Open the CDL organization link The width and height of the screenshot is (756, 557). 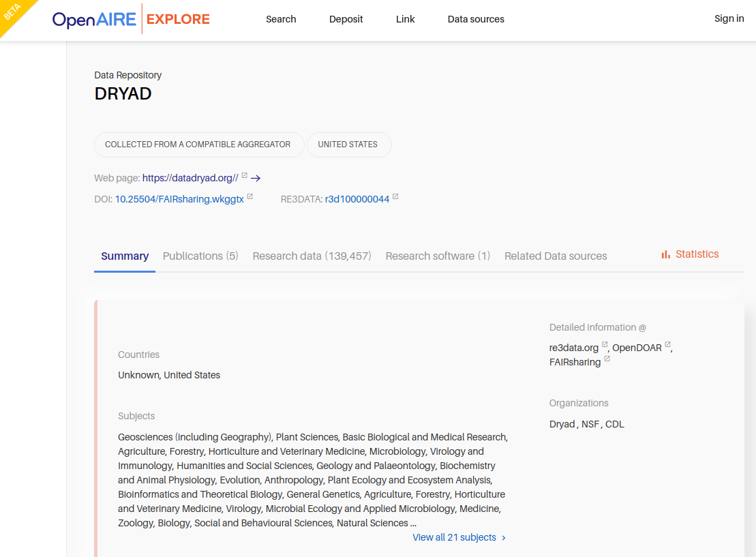tap(615, 424)
